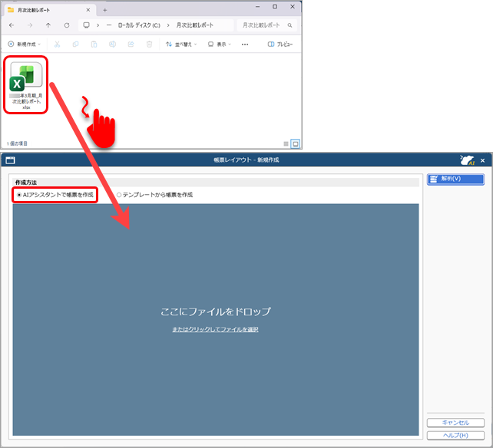493x448 pixels.
Task: Switch Explorer to details view icon
Action: click(x=286, y=144)
